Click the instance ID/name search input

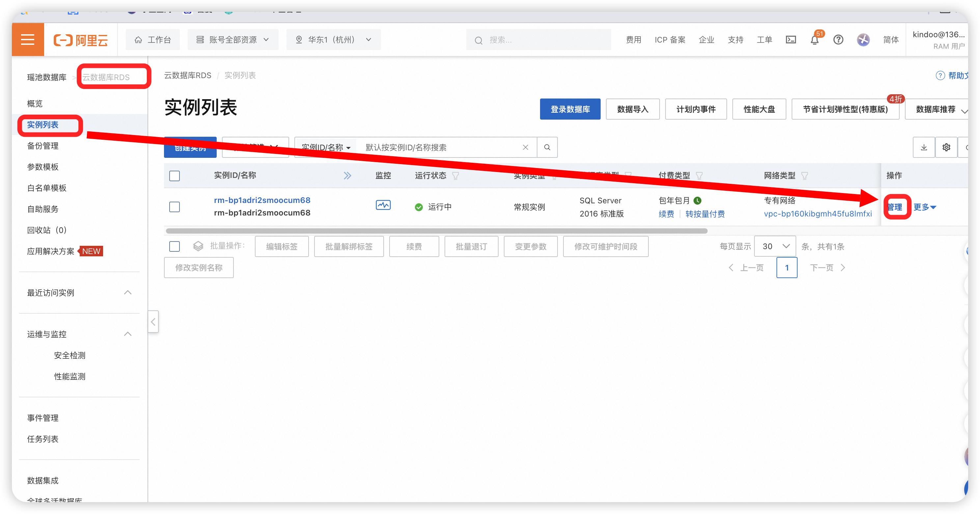pyautogui.click(x=441, y=147)
